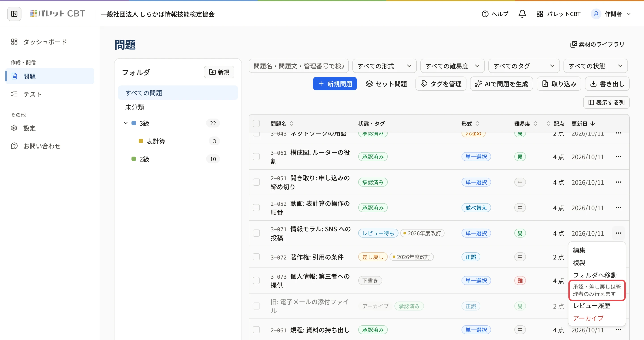This screenshot has width=644, height=340.
Task: Open the すべての状態 dropdown
Action: click(595, 66)
